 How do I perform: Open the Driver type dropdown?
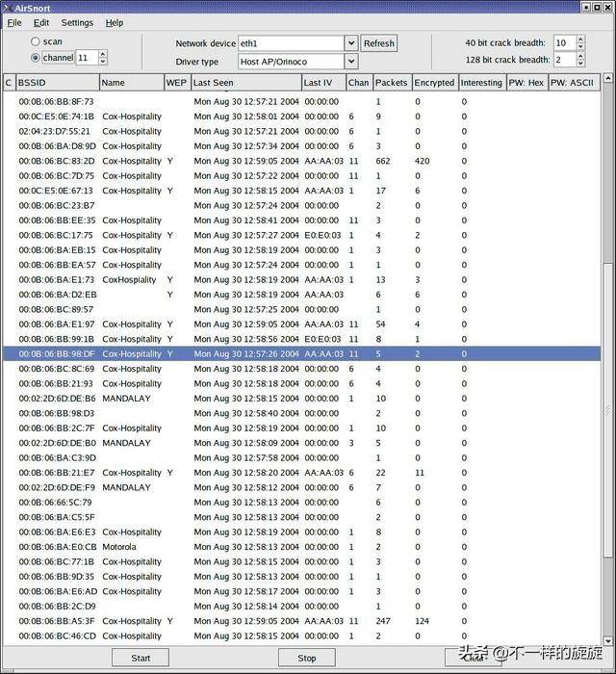350,62
